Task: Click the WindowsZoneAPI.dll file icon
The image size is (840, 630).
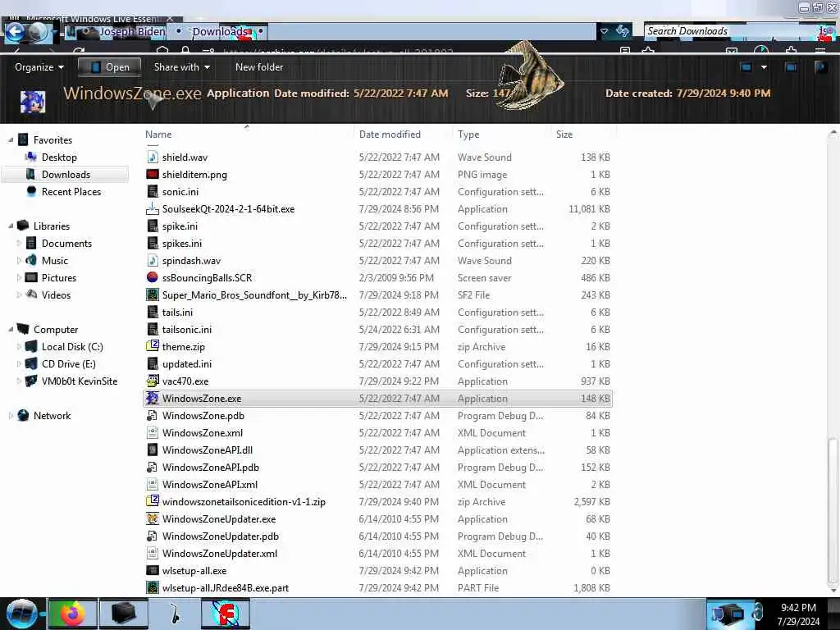Action: click(x=153, y=450)
